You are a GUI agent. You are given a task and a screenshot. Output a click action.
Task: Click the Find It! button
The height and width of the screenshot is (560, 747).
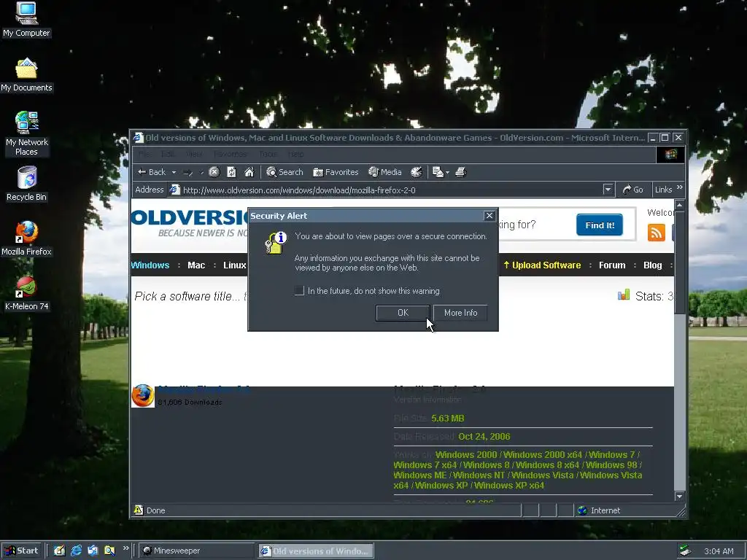[x=600, y=225]
